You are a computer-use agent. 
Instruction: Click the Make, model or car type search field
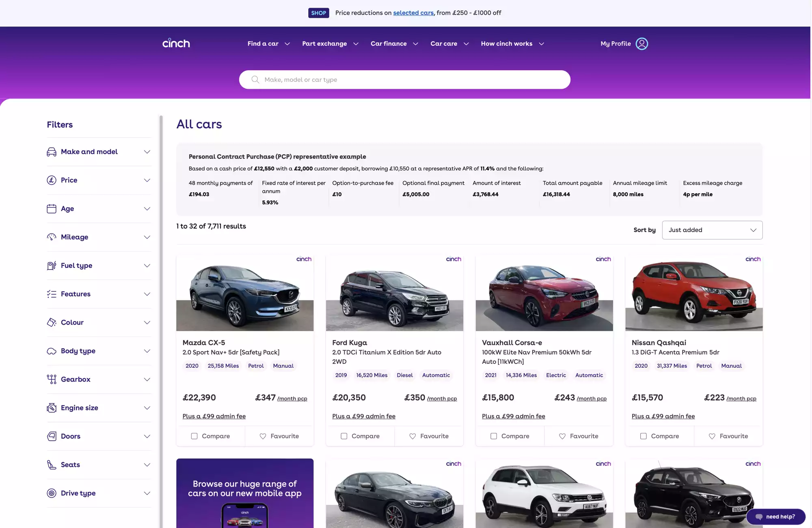(404, 80)
